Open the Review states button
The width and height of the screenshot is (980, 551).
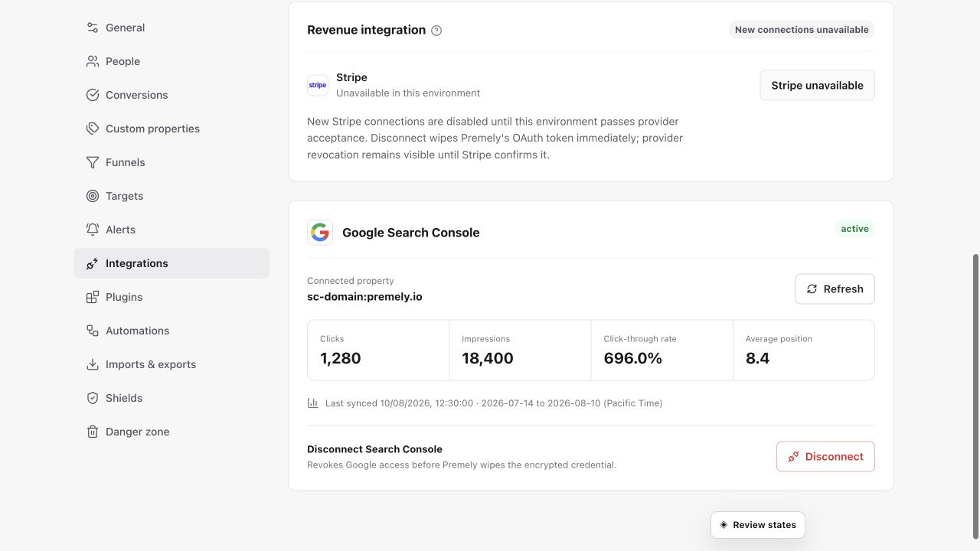757,525
